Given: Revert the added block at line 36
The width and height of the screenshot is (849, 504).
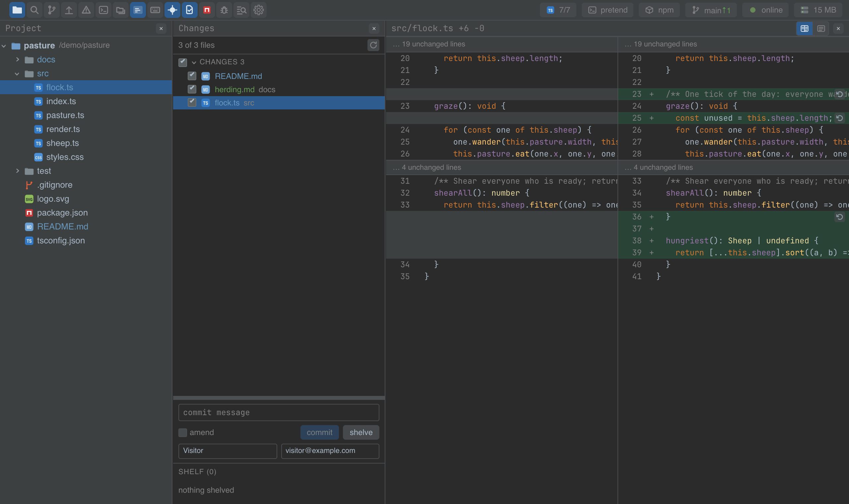Looking at the screenshot, I should (839, 217).
